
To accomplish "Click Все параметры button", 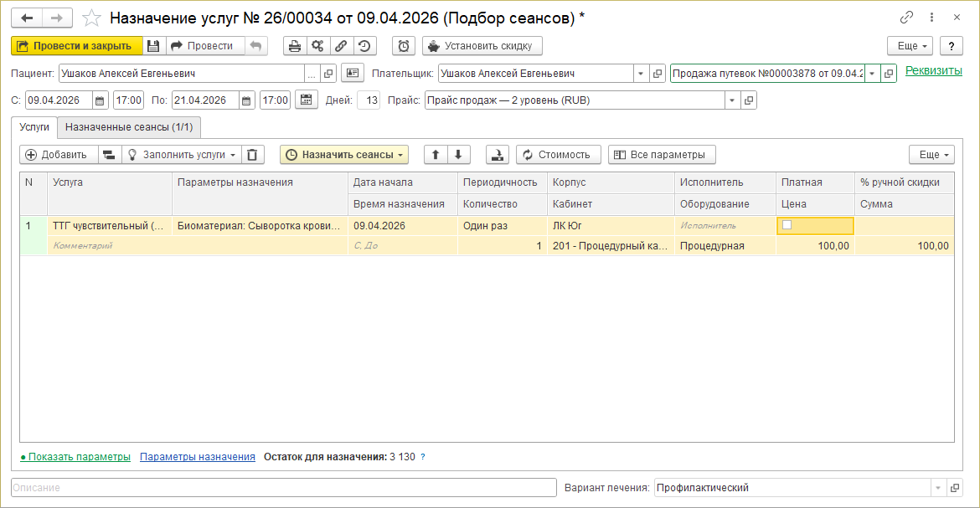I will point(662,154).
